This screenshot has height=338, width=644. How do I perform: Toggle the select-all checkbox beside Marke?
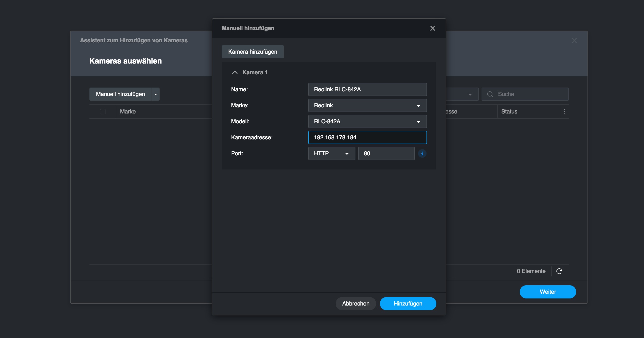[102, 112]
